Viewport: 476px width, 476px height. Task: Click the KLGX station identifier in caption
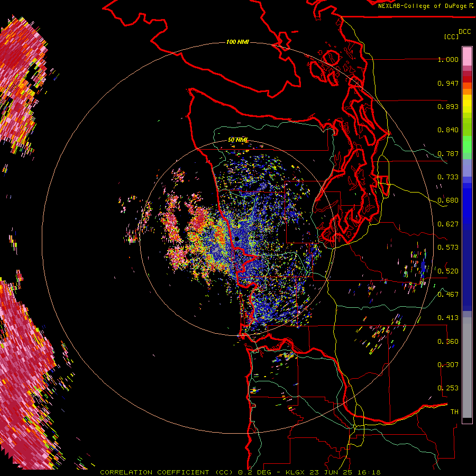tap(295, 472)
